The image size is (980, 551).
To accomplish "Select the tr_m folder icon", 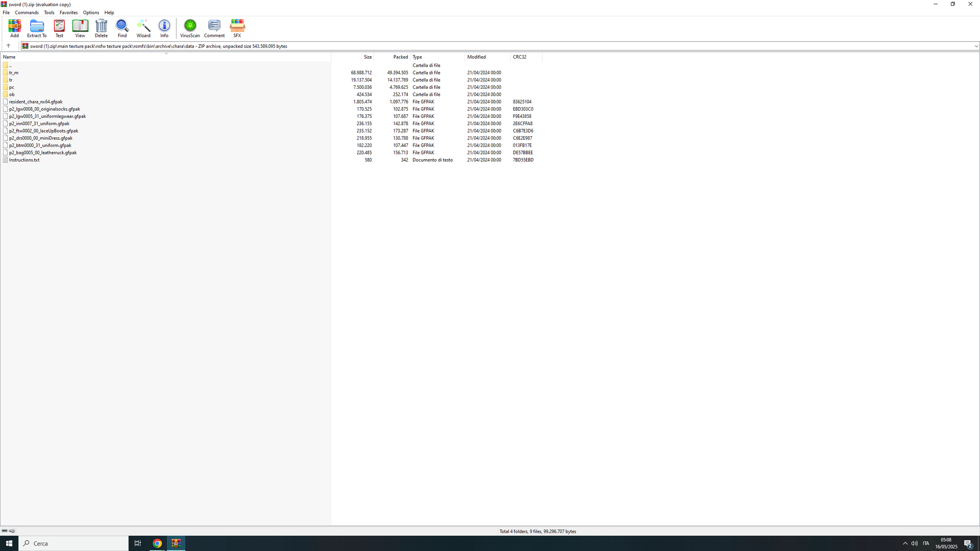I will (5, 72).
